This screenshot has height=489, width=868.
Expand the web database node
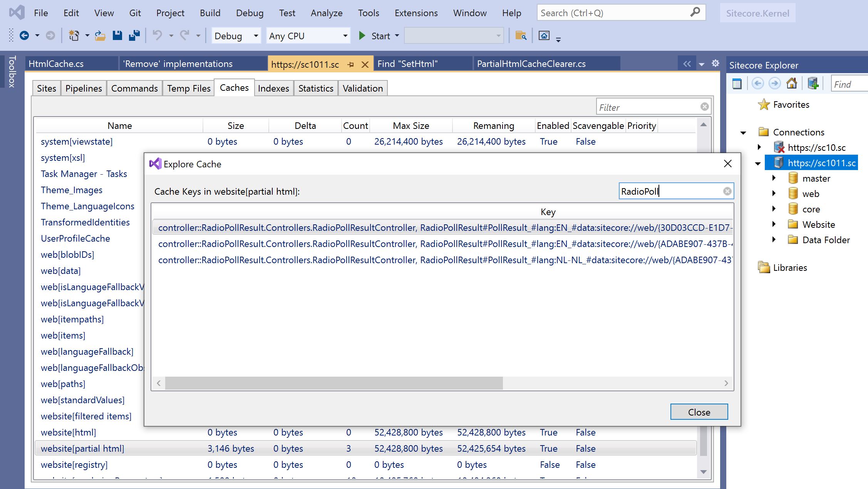tap(774, 193)
